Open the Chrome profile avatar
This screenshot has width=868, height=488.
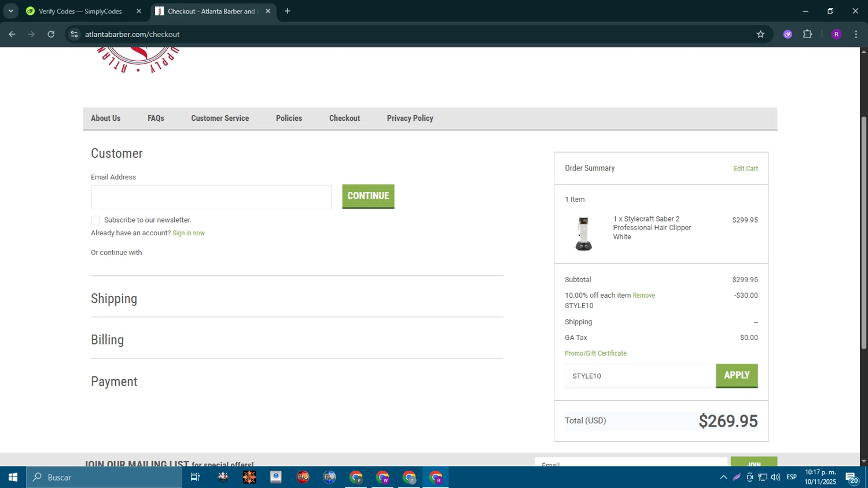836,34
